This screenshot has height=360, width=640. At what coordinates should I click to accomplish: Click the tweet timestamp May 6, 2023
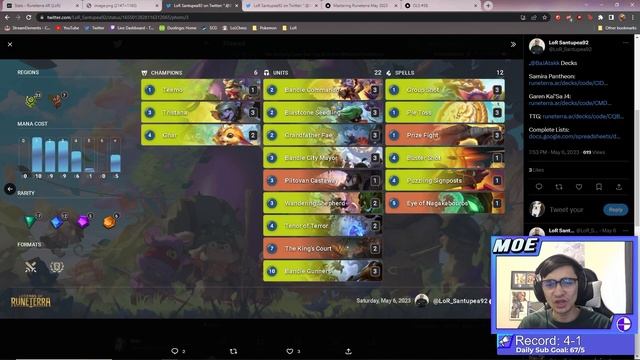[x=554, y=152]
